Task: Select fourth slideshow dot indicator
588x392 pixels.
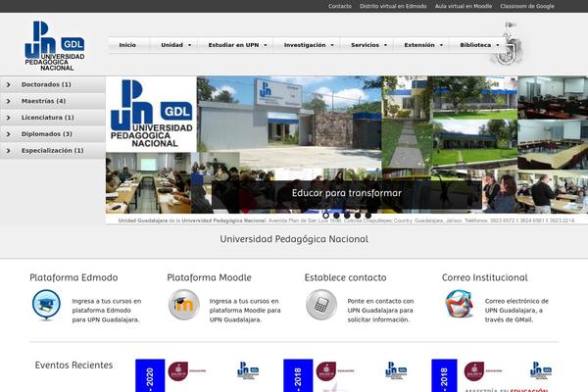Action: click(x=358, y=216)
